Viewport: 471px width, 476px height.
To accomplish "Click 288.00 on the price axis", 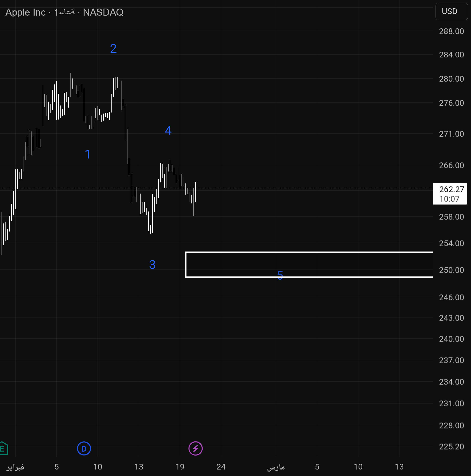I will (x=451, y=31).
